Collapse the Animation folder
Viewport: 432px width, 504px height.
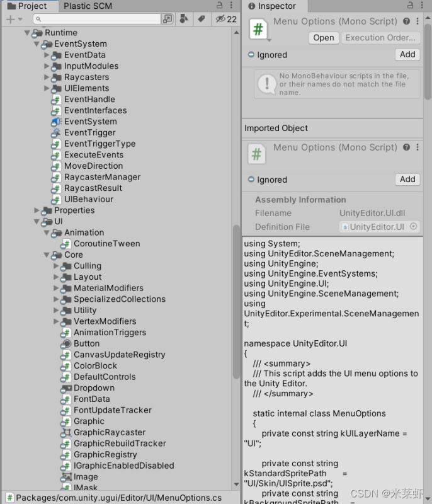pyautogui.click(x=47, y=232)
